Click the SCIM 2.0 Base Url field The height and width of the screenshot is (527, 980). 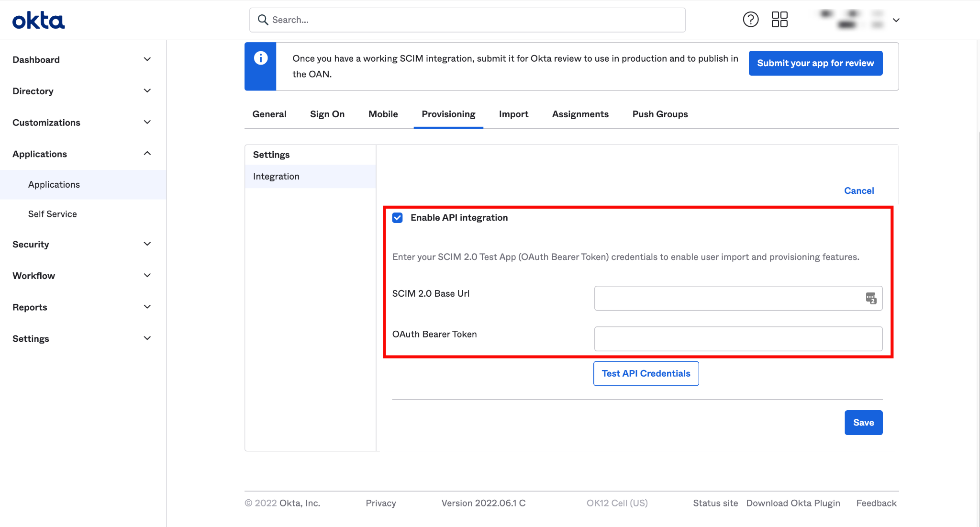(738, 298)
